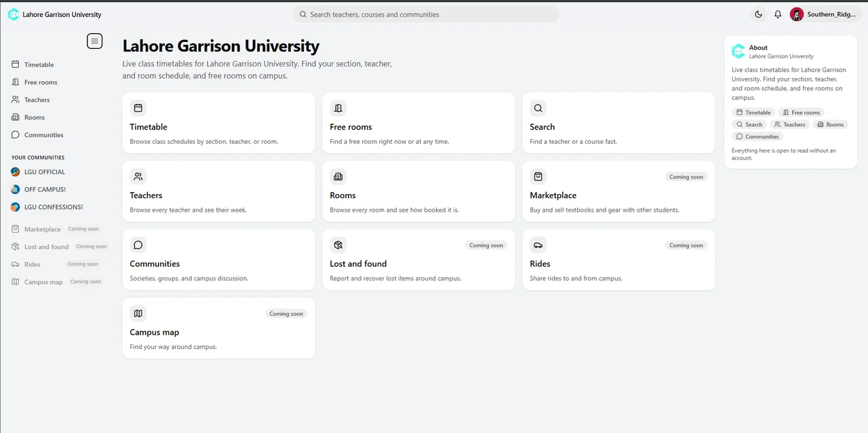Viewport: 868px width, 433px height.
Task: Open the Free rooms card title
Action: (x=351, y=127)
